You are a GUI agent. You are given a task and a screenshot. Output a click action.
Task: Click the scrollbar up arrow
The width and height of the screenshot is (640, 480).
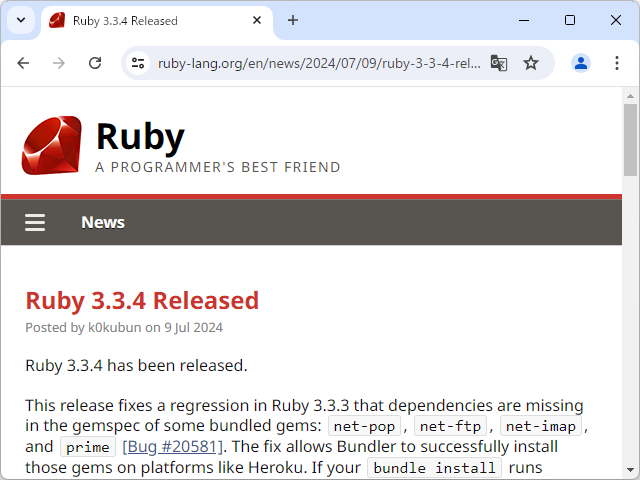pyautogui.click(x=630, y=96)
